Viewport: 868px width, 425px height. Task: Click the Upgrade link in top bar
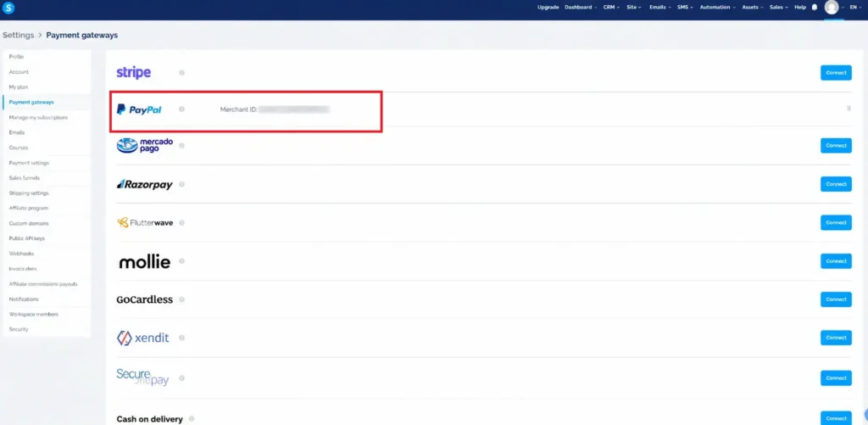[x=548, y=7]
